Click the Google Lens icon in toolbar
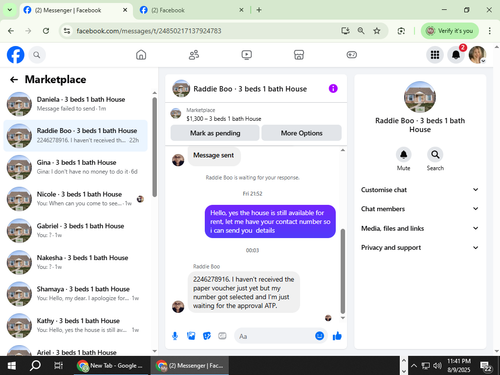The image size is (500, 375). coord(401,31)
